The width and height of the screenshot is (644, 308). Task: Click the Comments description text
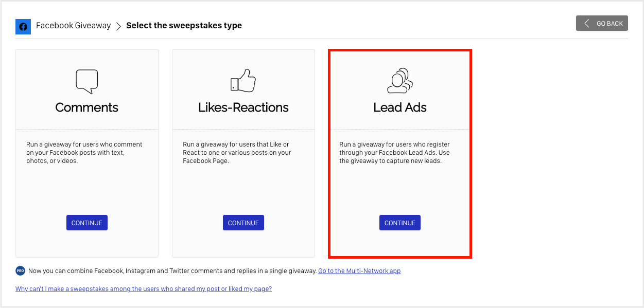84,153
